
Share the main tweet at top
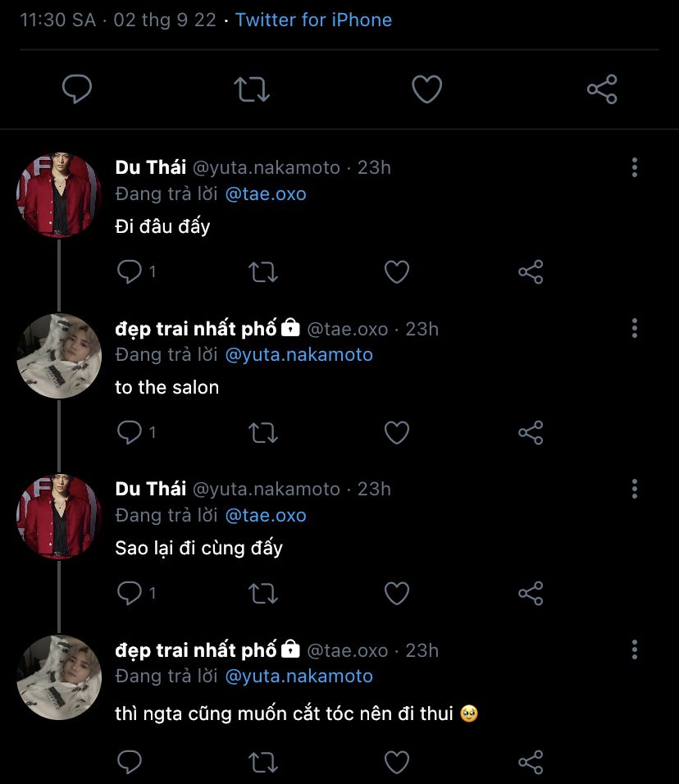602,89
